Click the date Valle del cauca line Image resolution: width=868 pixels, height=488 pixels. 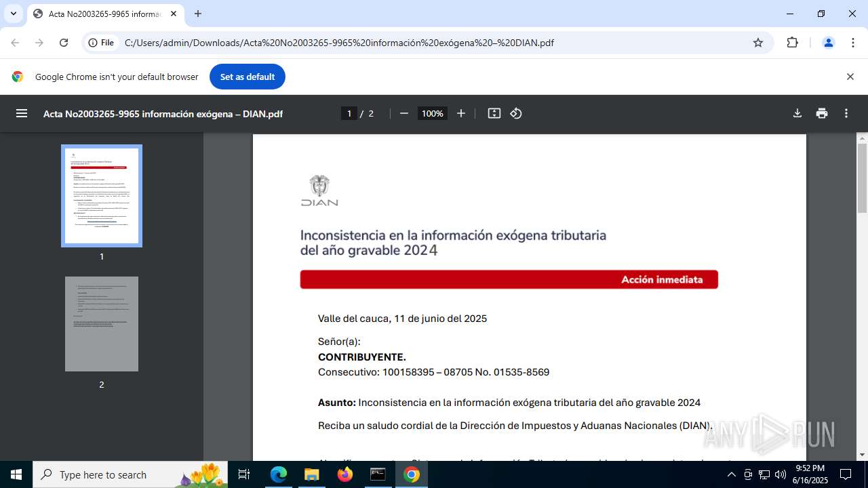coord(402,319)
